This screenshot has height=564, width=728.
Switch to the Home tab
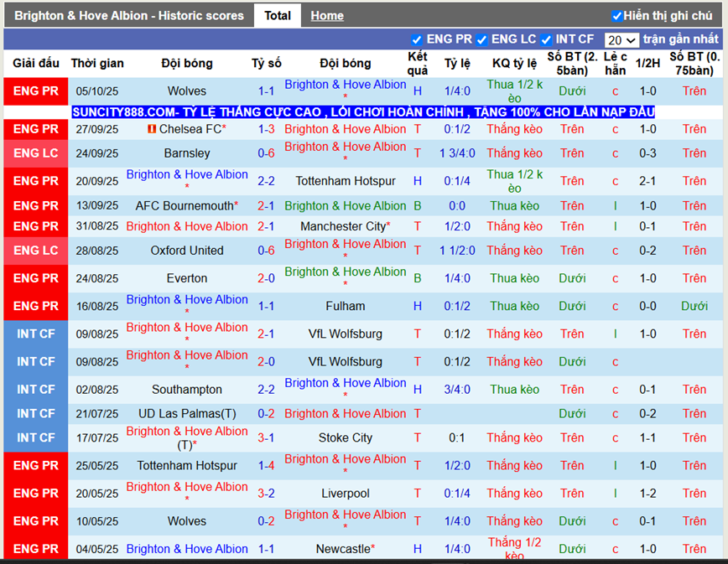click(x=326, y=15)
